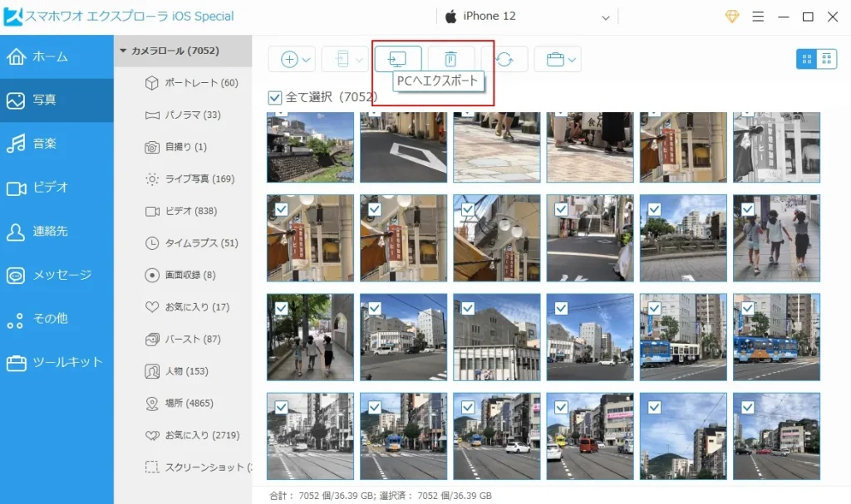Uncheck the 全て選択 select-all checkbox

click(275, 97)
